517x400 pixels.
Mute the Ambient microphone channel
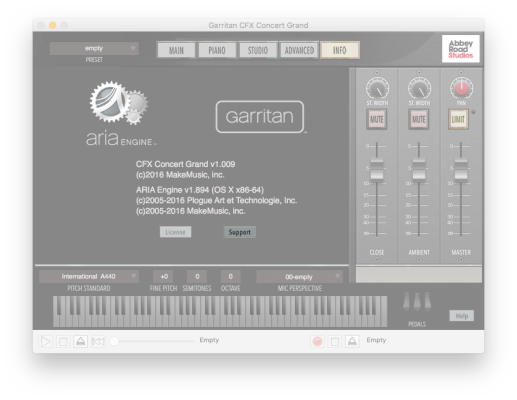click(419, 119)
